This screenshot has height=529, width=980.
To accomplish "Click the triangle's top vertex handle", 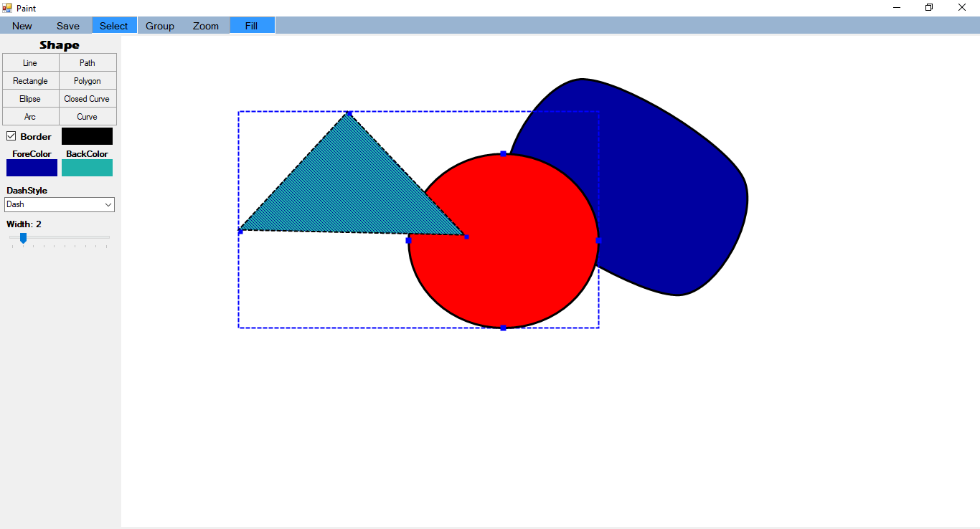I will [349, 113].
